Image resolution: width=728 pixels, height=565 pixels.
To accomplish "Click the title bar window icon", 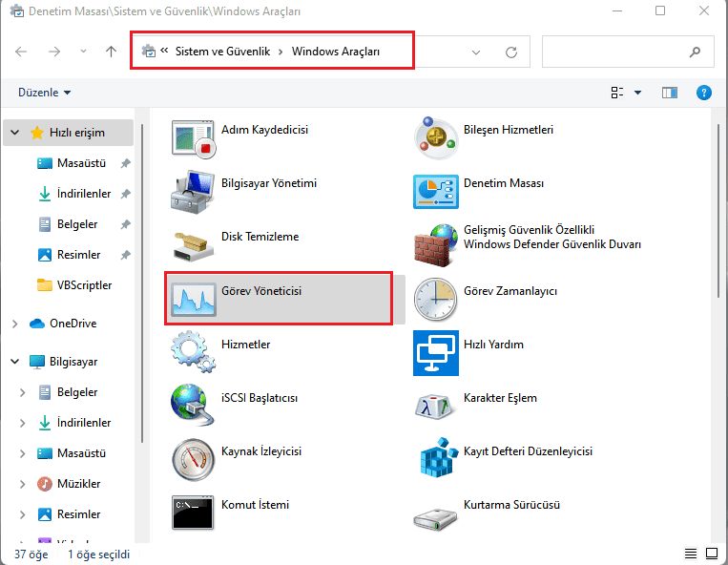I will coord(17,10).
